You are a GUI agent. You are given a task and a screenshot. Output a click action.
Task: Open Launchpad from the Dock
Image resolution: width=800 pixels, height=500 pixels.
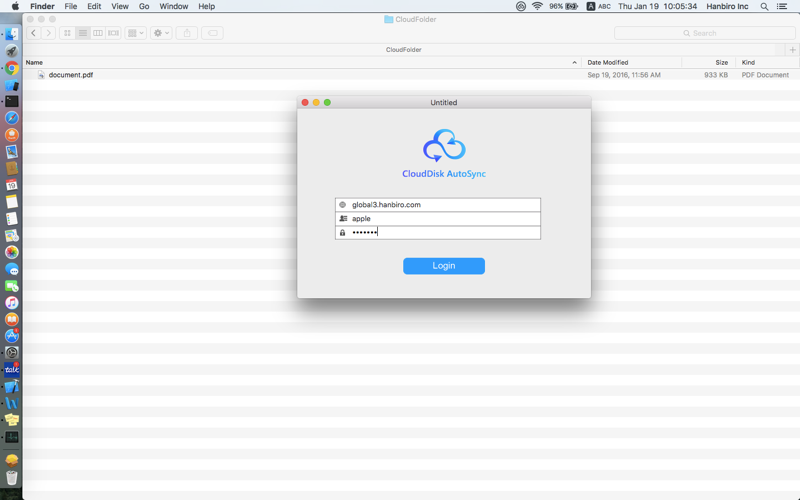pos(12,51)
